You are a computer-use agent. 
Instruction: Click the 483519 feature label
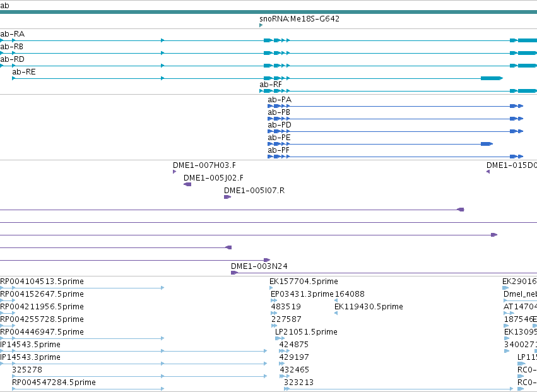(x=286, y=307)
